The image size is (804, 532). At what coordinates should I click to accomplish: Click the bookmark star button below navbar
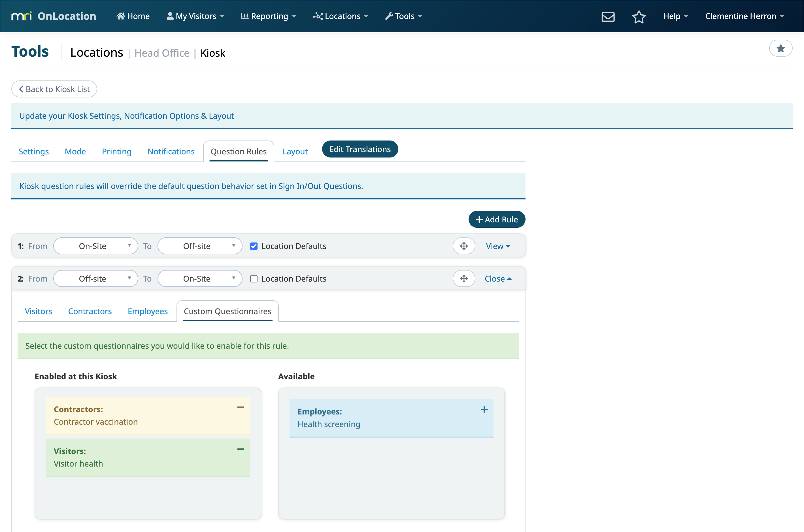click(x=780, y=48)
